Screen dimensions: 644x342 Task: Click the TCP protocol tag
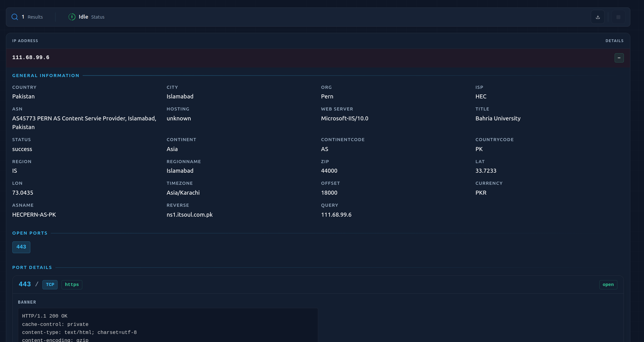(x=50, y=285)
